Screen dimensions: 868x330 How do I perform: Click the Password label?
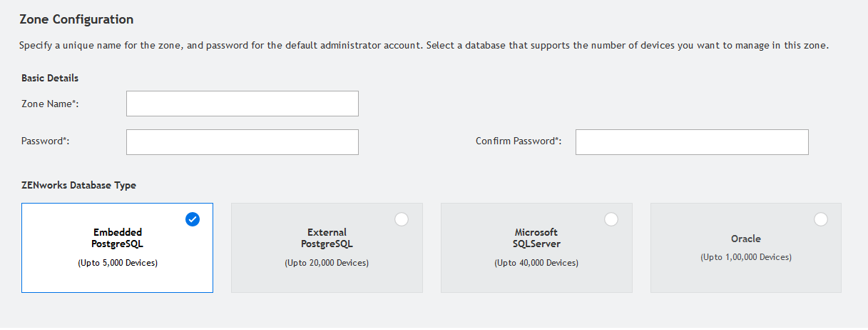(45, 141)
